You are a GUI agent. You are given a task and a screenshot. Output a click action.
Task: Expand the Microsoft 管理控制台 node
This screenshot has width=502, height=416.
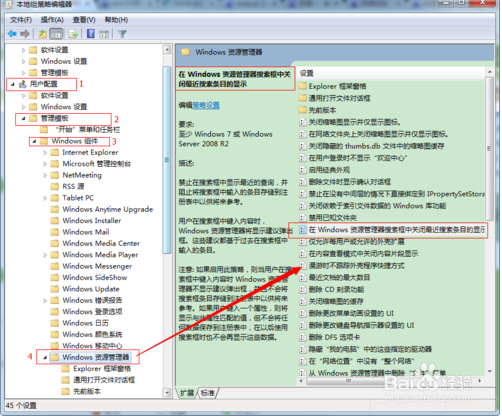(x=45, y=164)
